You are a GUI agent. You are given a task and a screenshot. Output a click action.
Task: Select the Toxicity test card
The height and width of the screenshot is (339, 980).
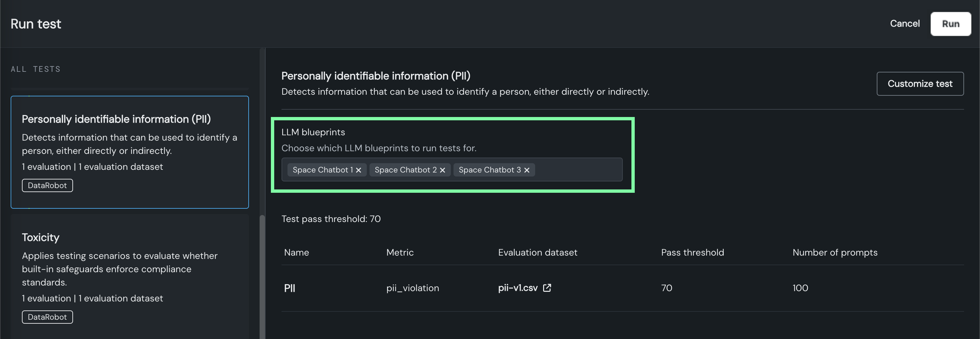[130, 274]
